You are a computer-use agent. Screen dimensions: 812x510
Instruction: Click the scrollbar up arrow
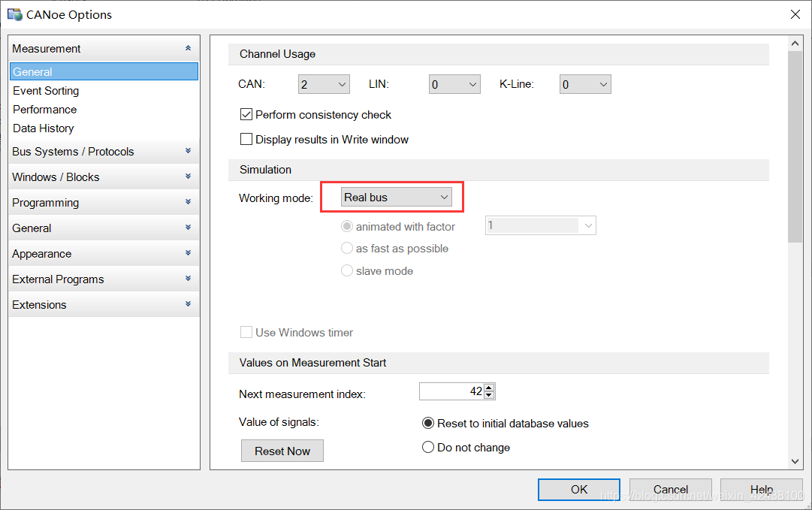795,44
